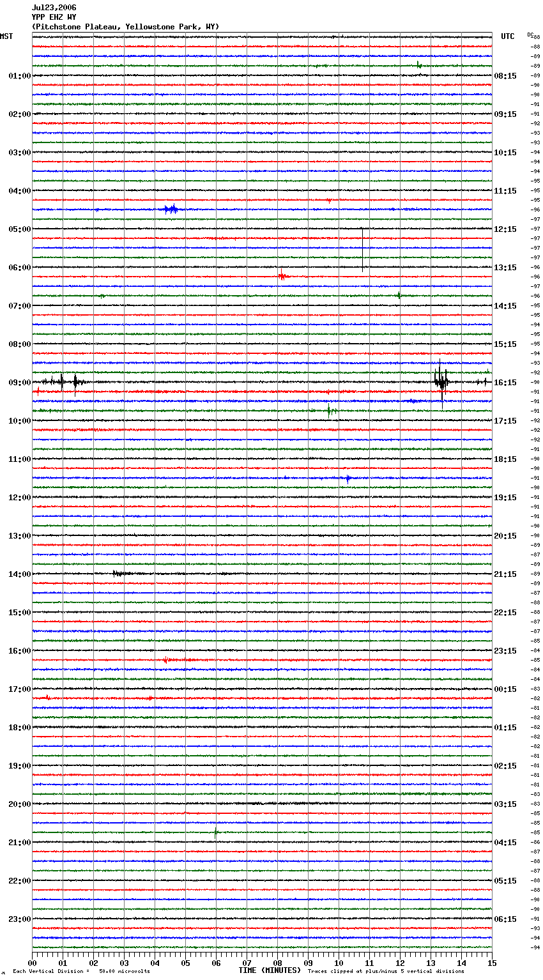543x980 pixels.
Task: Click the "Each Vertical Division = 50.00 microvolts" note
Action: point(81,971)
